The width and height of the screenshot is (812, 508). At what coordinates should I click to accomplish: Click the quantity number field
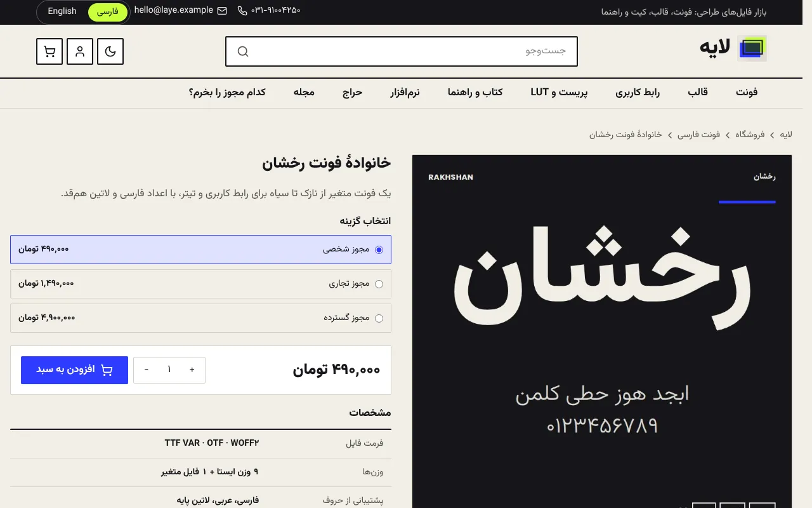pyautogui.click(x=169, y=370)
